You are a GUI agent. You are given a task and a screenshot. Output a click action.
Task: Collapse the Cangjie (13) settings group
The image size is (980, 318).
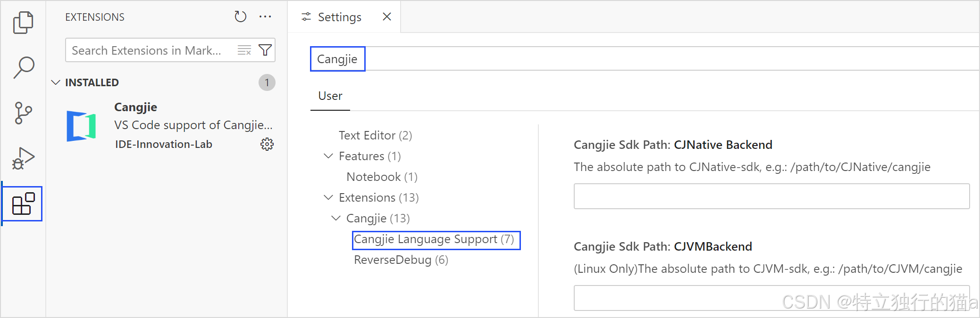(335, 218)
